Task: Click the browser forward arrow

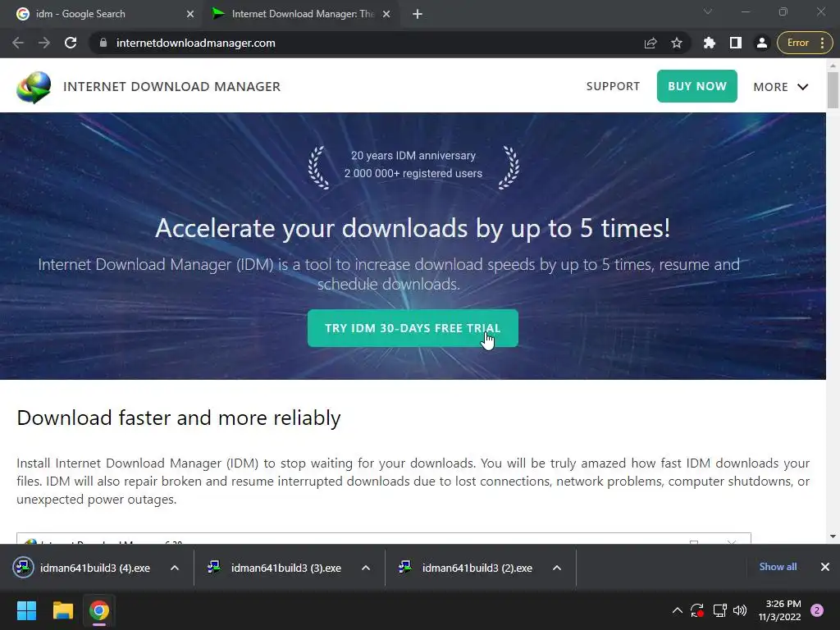Action: 44,43
